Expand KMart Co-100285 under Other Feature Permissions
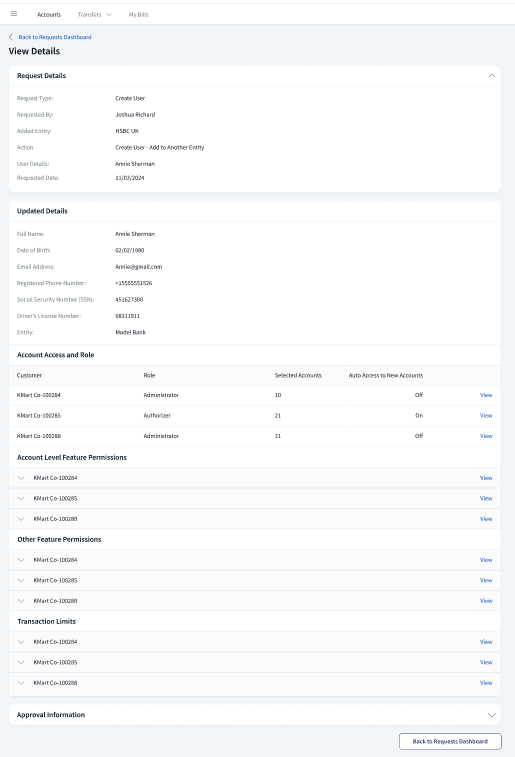This screenshot has width=515, height=757. tap(21, 580)
